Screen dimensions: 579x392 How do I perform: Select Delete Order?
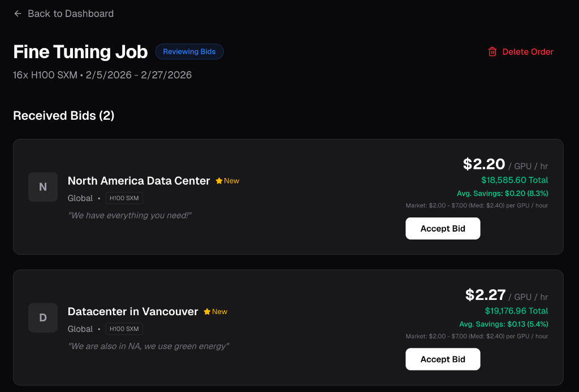pyautogui.click(x=528, y=51)
